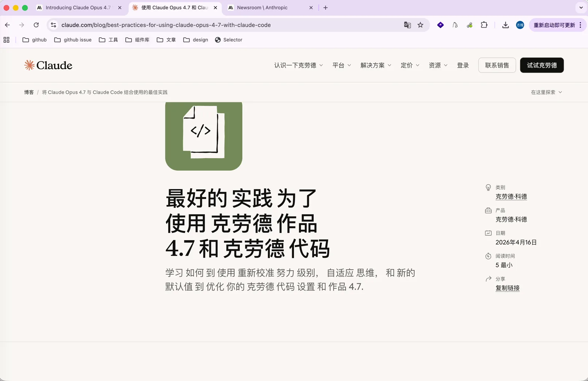
Task: Open the downloads icon in toolbar
Action: point(505,25)
